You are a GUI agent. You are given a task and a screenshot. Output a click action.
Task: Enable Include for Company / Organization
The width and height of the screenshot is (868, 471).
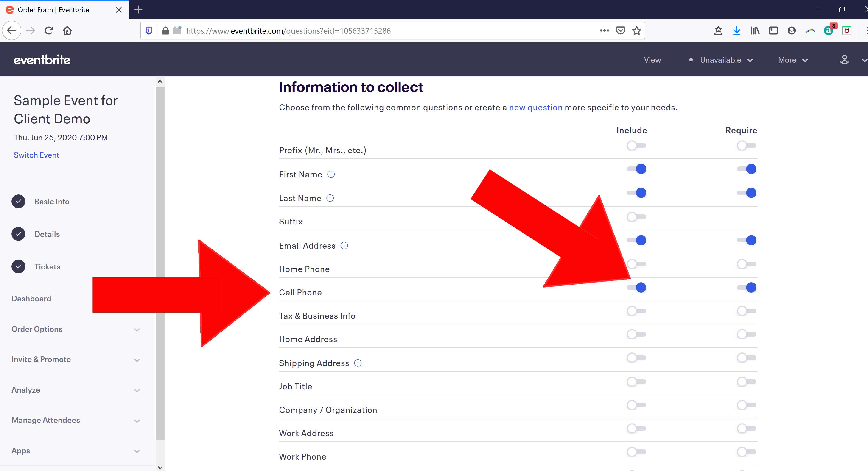pos(636,405)
